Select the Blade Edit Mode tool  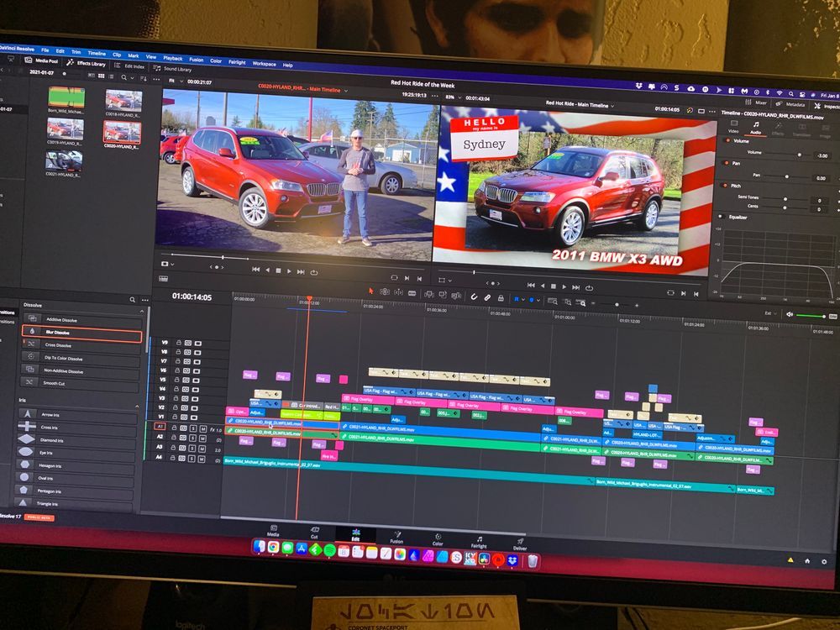[x=412, y=292]
